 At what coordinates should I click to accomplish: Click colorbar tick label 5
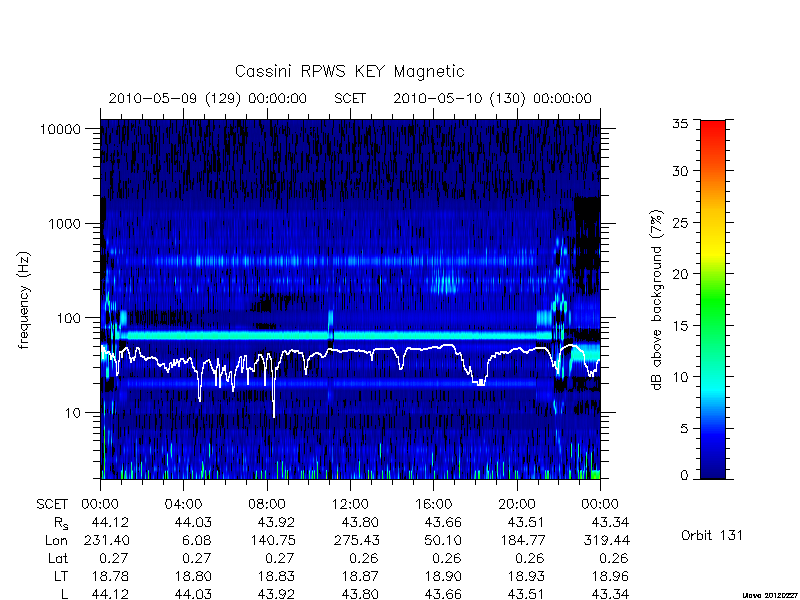[687, 429]
